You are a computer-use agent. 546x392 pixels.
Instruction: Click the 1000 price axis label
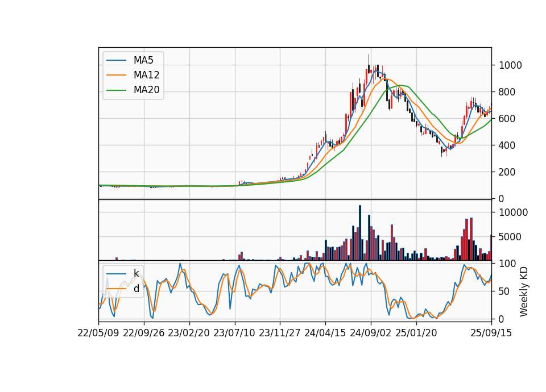coord(511,65)
